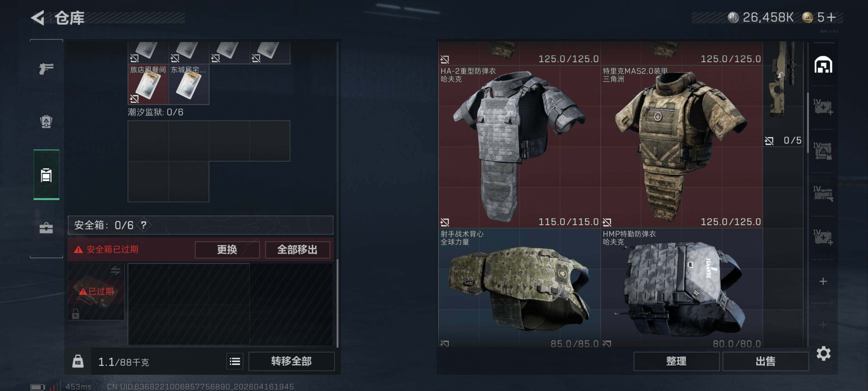Click the 更换 button
868x391 pixels.
pyautogui.click(x=227, y=250)
